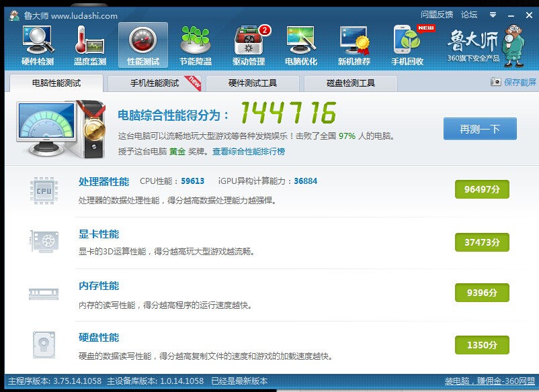This screenshot has height=392, width=539.
Task: Click the camera icon next to 保存截屏
Action: (495, 82)
